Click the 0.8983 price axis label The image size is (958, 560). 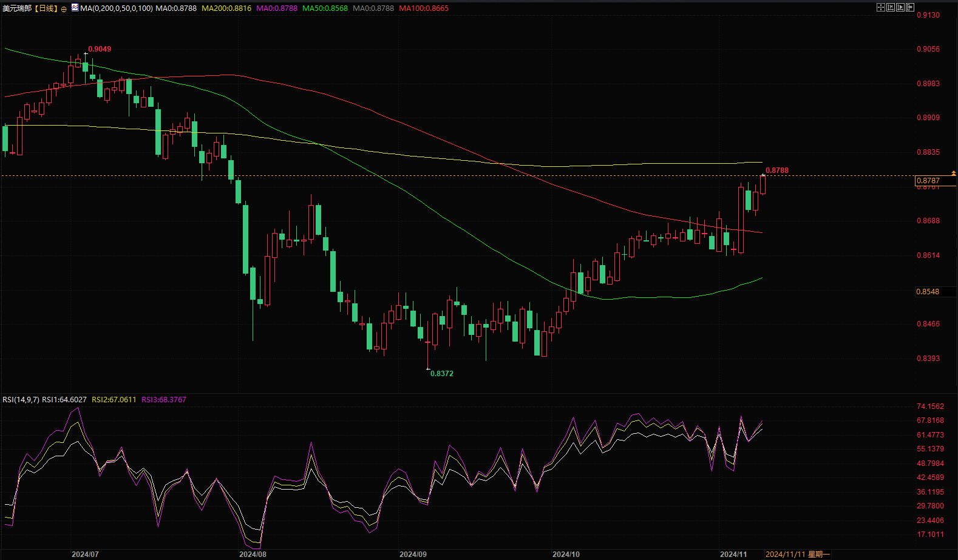pyautogui.click(x=928, y=84)
